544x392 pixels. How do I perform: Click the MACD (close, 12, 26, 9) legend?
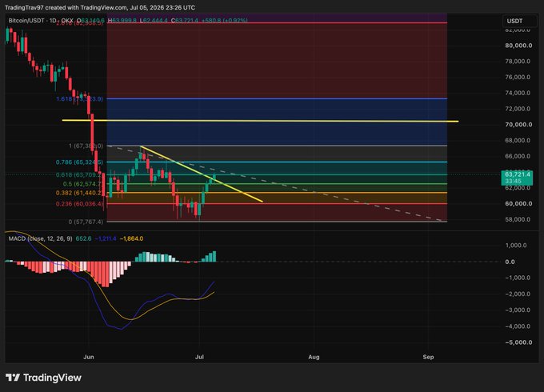40,238
